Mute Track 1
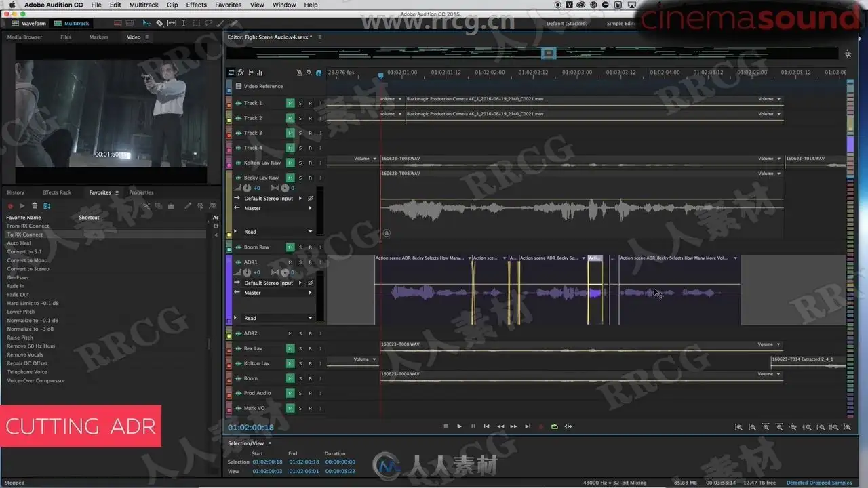This screenshot has width=868, height=488. [x=290, y=103]
